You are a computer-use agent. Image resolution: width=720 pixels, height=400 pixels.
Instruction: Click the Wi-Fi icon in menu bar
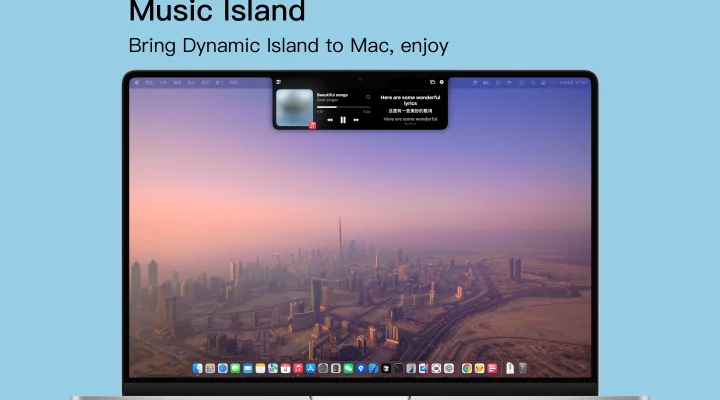(509, 83)
